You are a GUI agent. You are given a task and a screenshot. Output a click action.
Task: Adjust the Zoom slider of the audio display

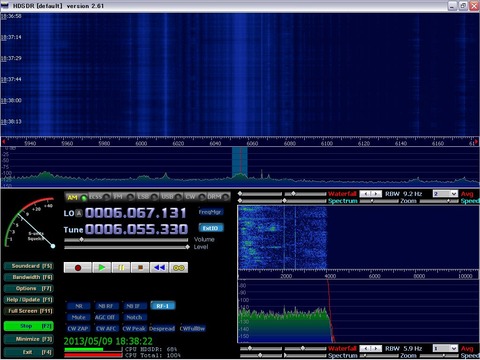pyautogui.click(x=379, y=356)
